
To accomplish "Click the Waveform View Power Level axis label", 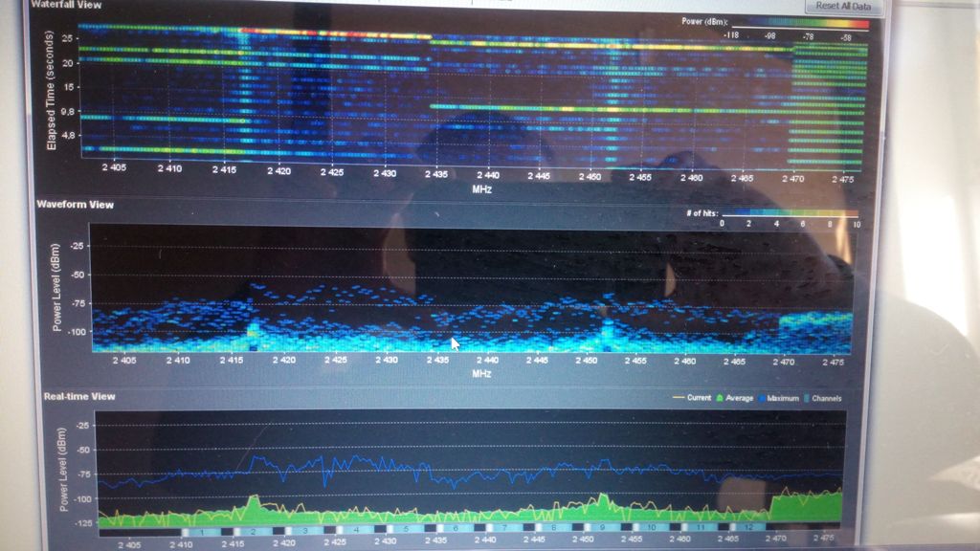I will [56, 287].
